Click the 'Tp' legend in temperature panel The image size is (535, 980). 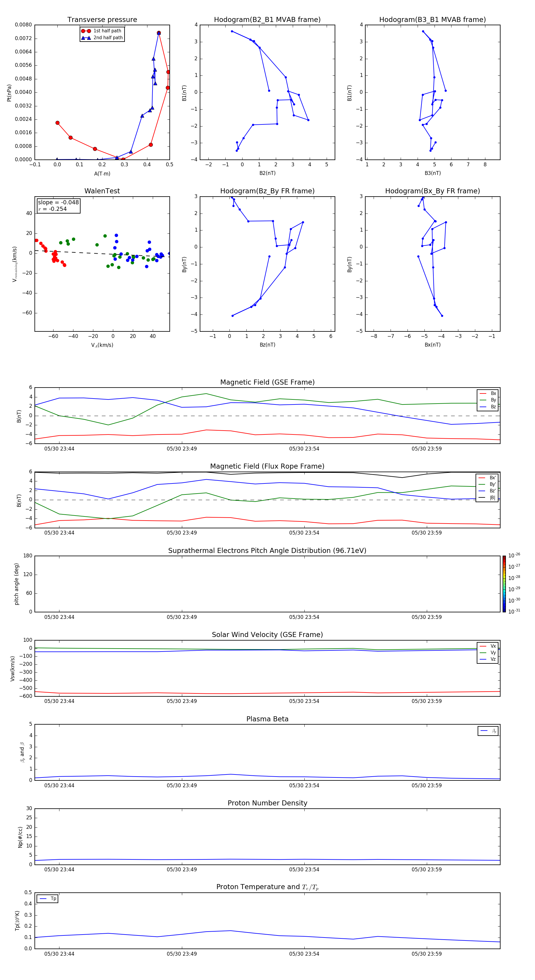coord(48,899)
